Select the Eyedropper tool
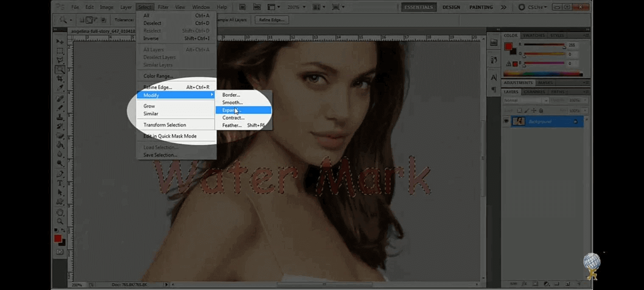This screenshot has width=644, height=290. click(x=60, y=88)
